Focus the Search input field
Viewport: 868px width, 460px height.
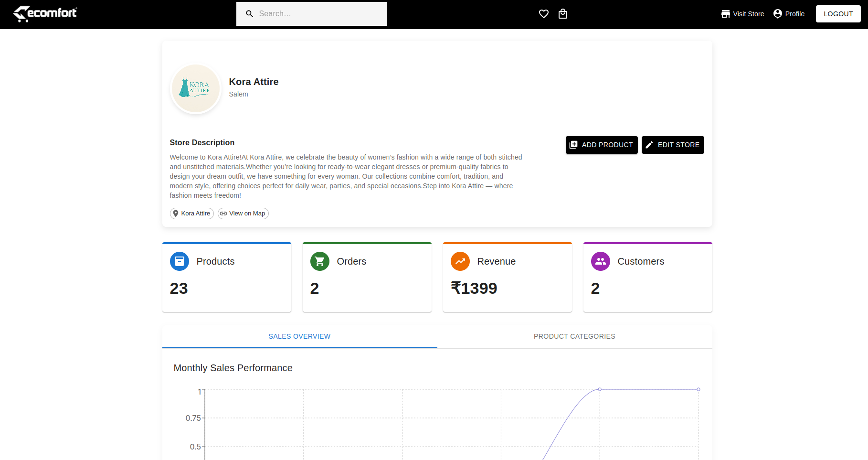(311, 14)
